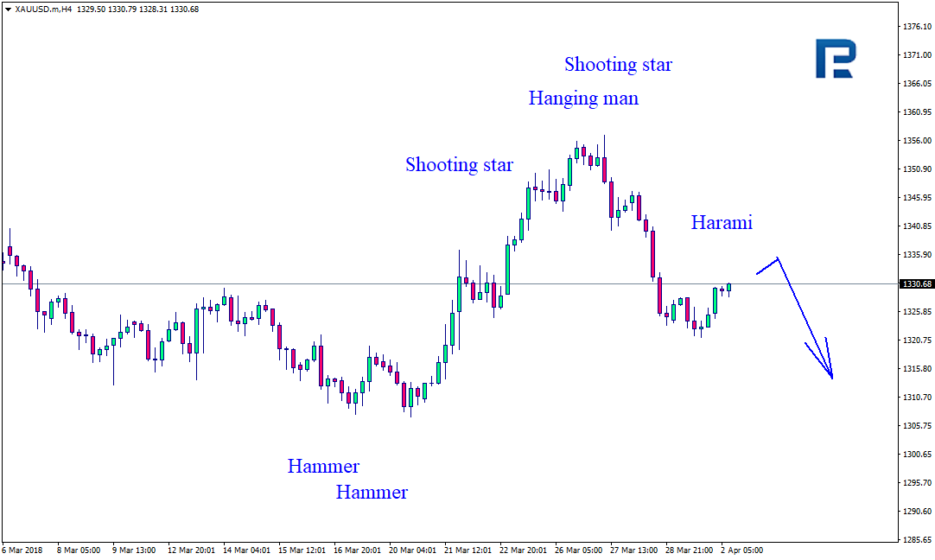Viewport: 935px width, 560px height.
Task: Click the 1376.10 price scale value
Action: tap(917, 26)
